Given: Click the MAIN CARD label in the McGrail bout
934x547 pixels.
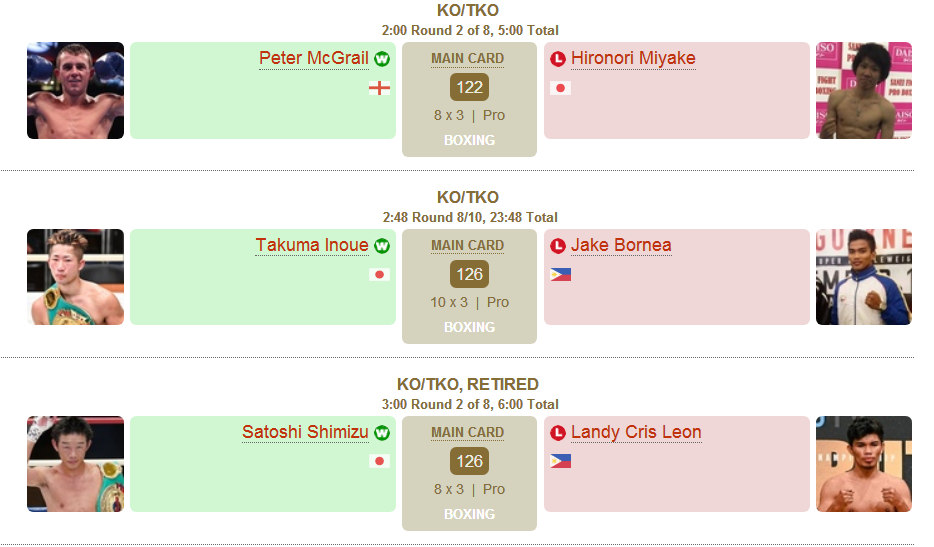Looking at the screenshot, I should pos(468,58).
